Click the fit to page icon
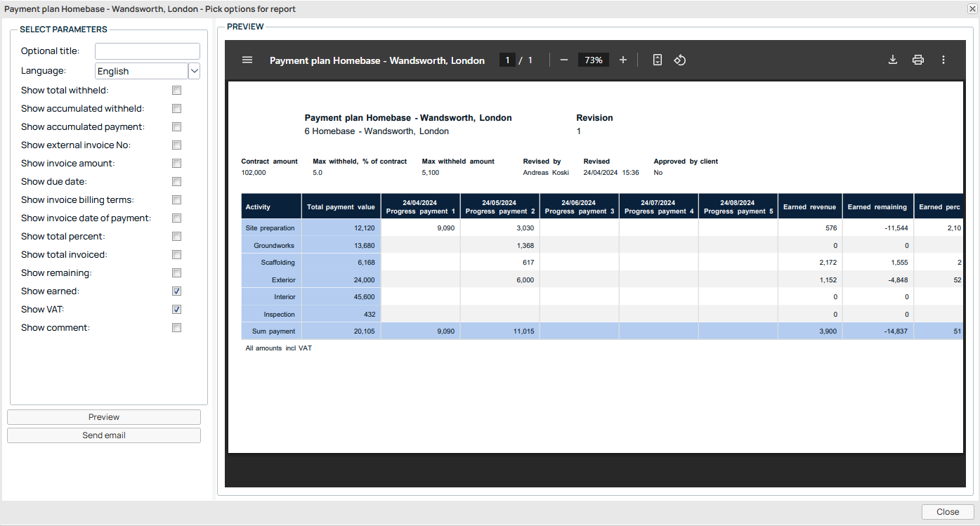The width and height of the screenshot is (980, 526). [x=658, y=60]
